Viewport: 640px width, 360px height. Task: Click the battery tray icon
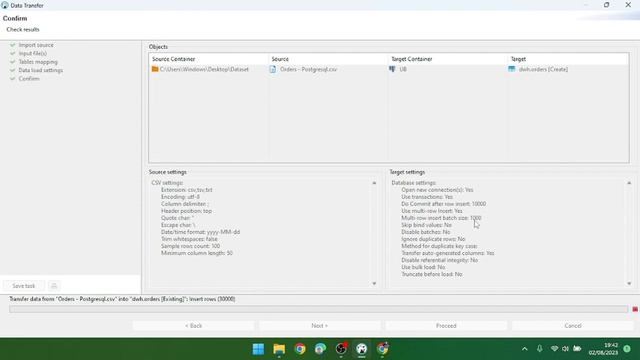click(577, 349)
